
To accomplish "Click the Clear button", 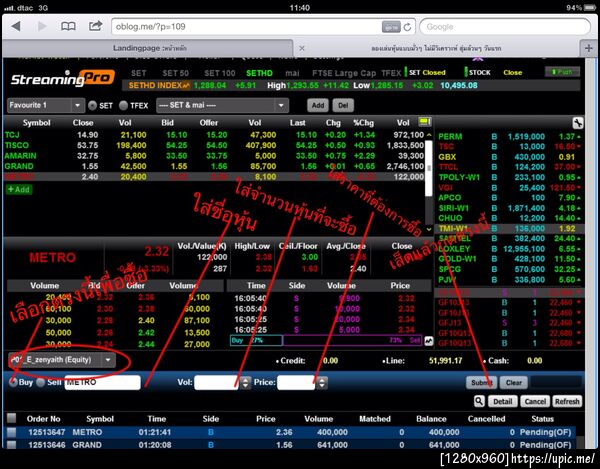I will (514, 383).
